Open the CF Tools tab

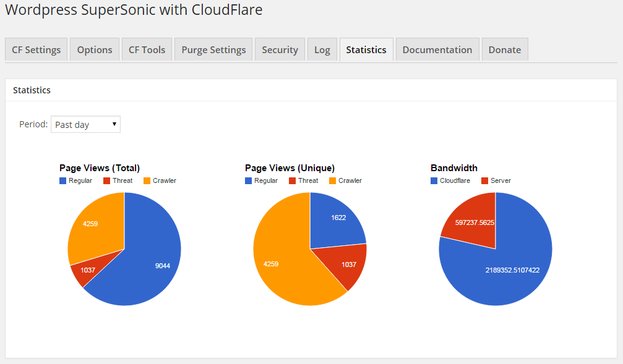coord(147,49)
